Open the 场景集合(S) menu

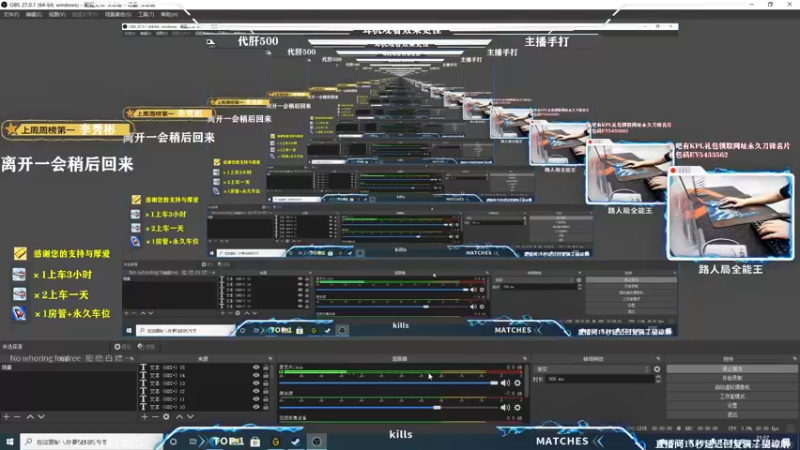pyautogui.click(x=118, y=15)
